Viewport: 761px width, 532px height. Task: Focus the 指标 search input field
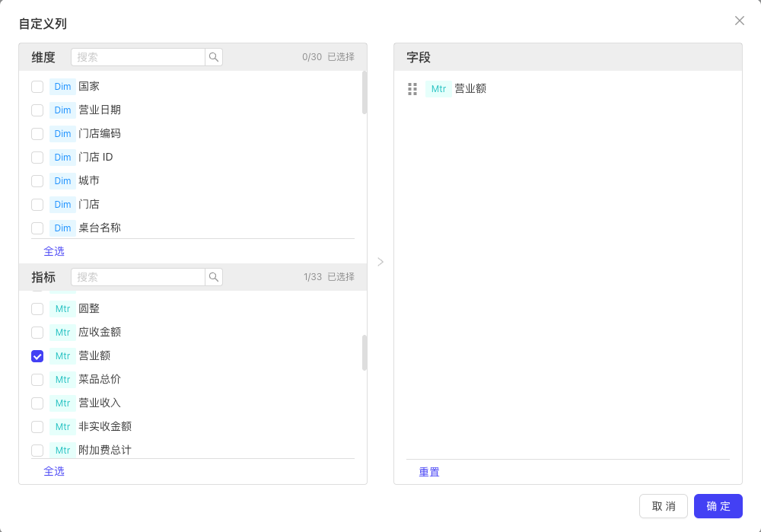click(139, 277)
